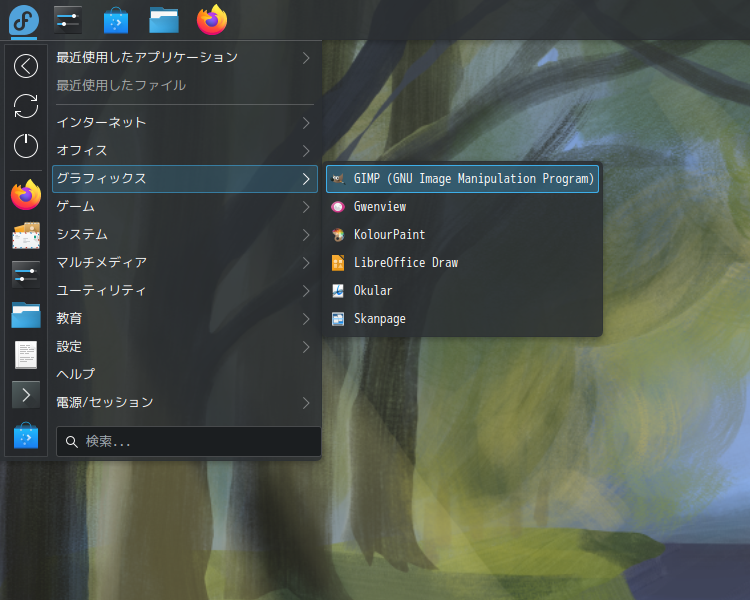Open the terminal icon in favorites sidebar

[26, 395]
